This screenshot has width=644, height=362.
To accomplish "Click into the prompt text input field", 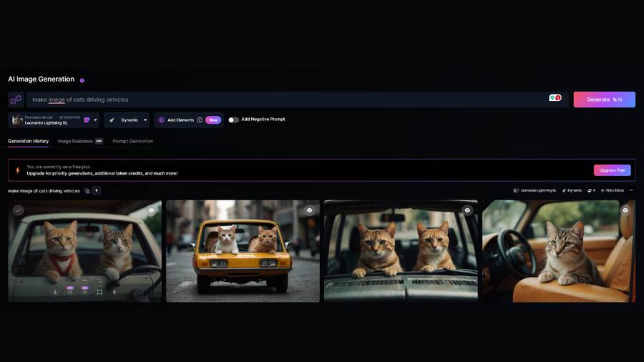I will coord(286,99).
